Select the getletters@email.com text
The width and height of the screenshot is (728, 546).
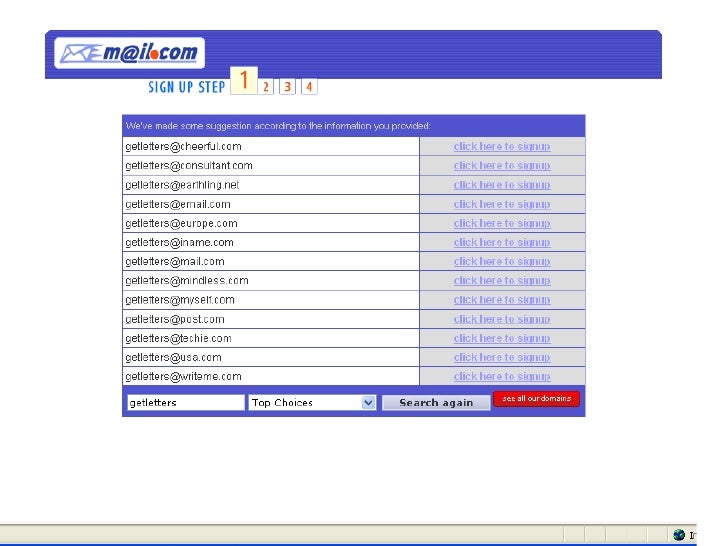coord(178,204)
